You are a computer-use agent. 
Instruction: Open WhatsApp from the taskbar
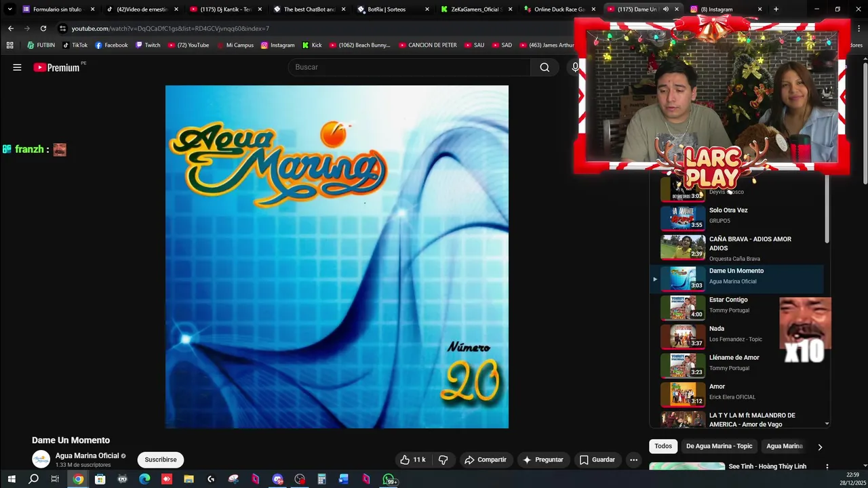(x=389, y=479)
